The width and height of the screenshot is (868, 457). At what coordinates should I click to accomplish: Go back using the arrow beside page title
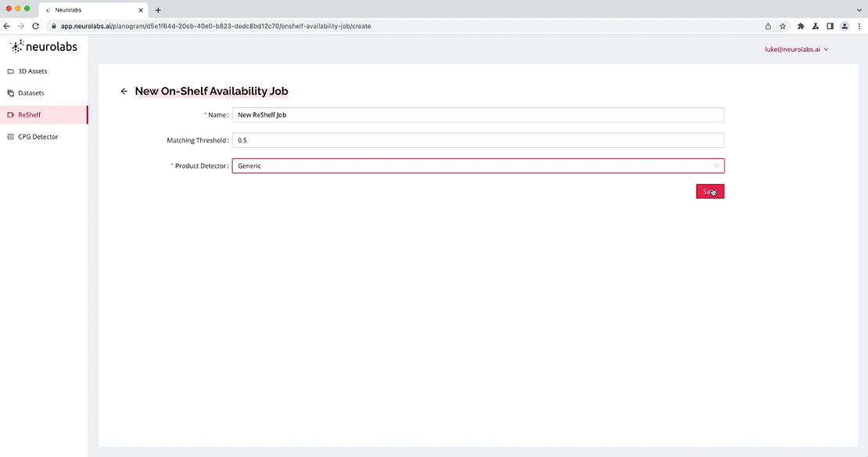[124, 92]
